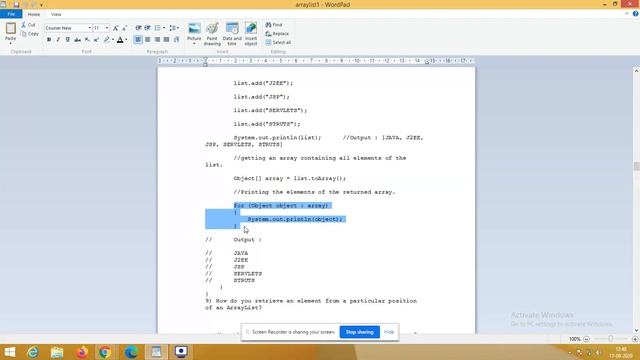Switch to the Home tab
Screen dimensions: 640x360
pos(34,14)
